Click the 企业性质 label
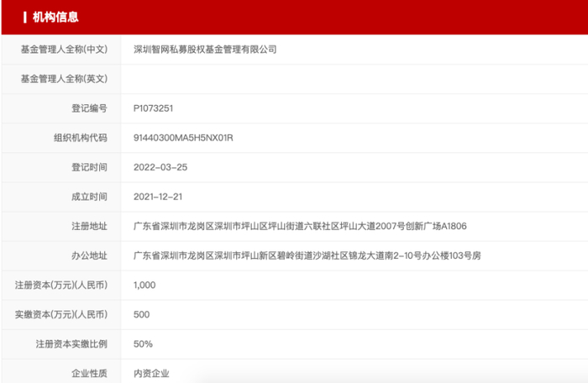This screenshot has height=383, width=588. [89, 373]
